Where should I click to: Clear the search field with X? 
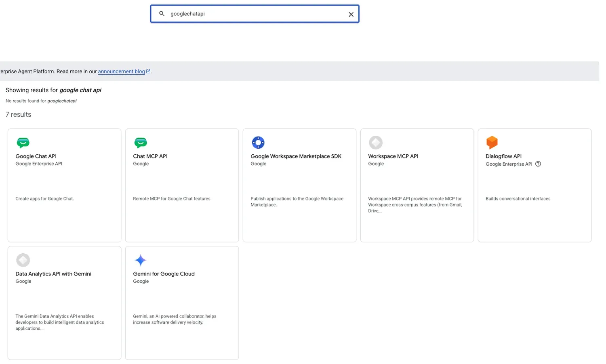click(351, 14)
